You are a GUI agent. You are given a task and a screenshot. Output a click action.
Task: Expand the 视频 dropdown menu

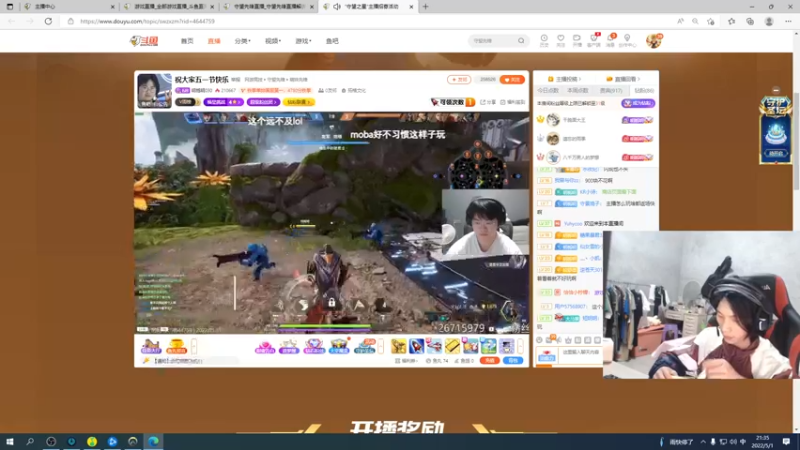pos(272,41)
